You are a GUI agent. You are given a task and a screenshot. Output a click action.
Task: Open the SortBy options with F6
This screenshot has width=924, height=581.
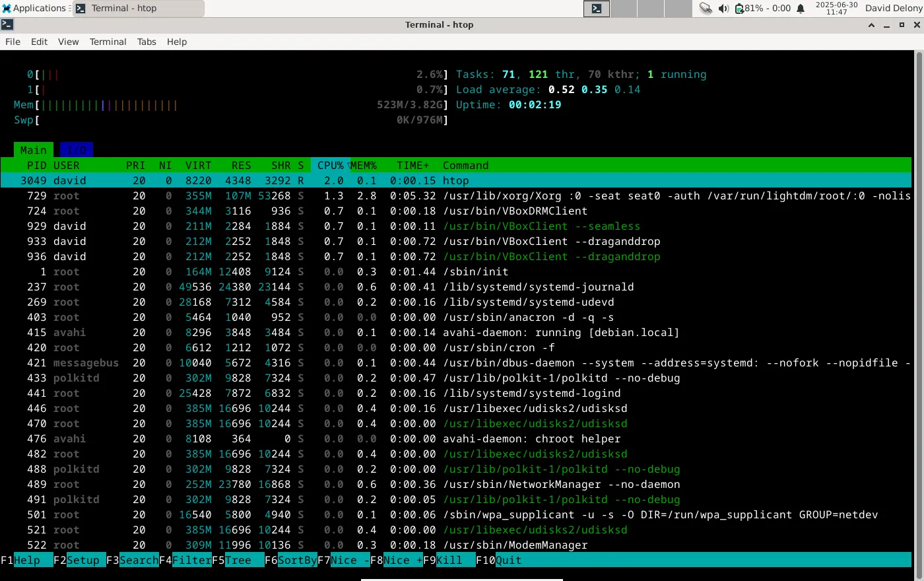pos(296,560)
